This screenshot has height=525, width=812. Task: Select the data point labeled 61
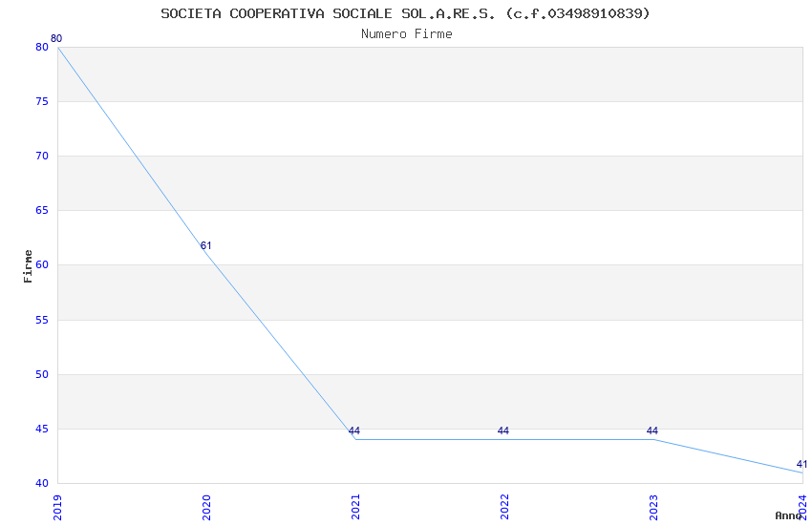coord(206,245)
